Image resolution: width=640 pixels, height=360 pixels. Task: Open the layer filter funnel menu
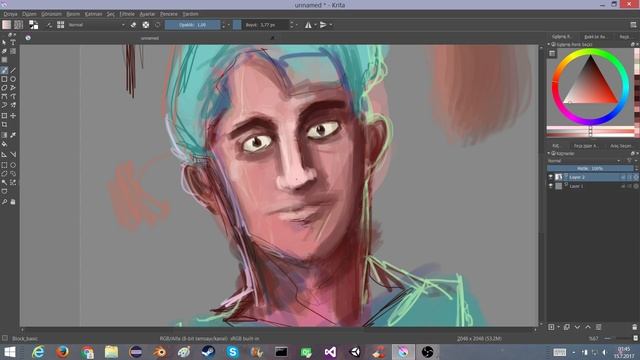point(629,161)
